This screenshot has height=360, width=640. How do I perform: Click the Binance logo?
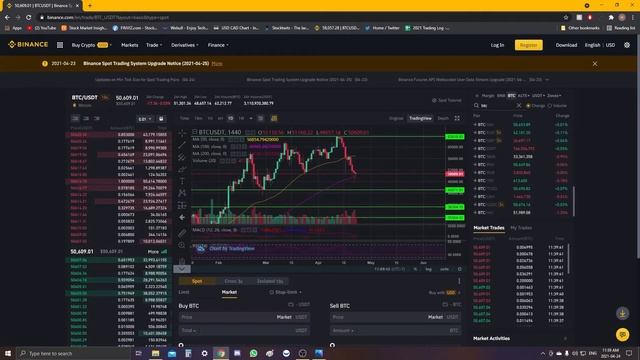click(28, 44)
